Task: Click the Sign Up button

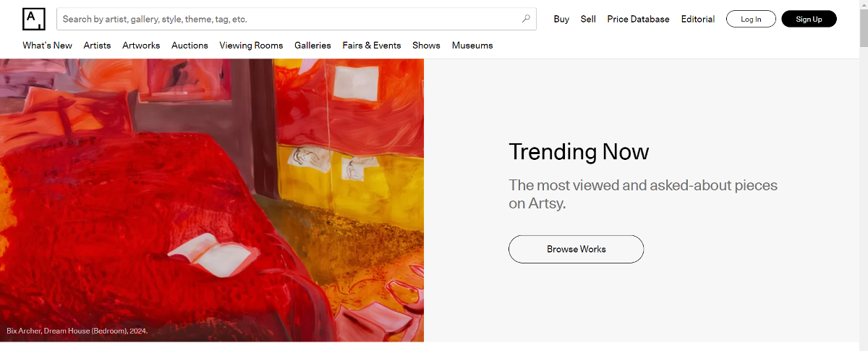Action: point(809,19)
